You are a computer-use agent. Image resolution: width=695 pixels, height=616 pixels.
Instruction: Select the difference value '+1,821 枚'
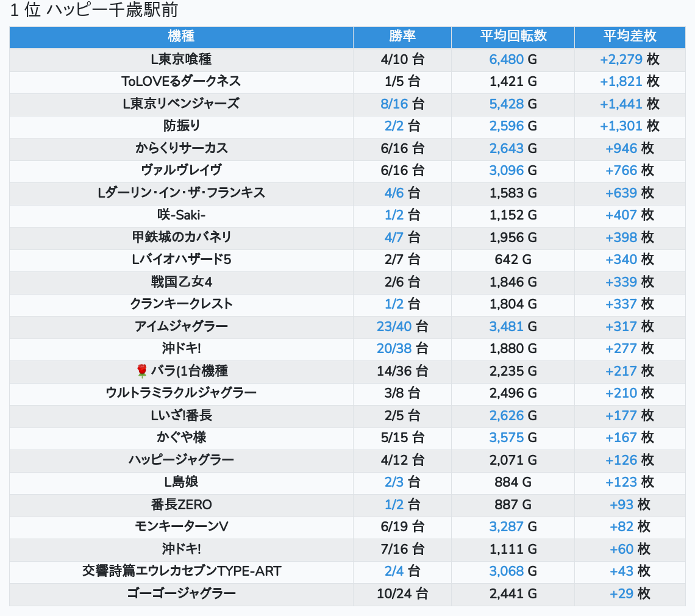(x=629, y=82)
